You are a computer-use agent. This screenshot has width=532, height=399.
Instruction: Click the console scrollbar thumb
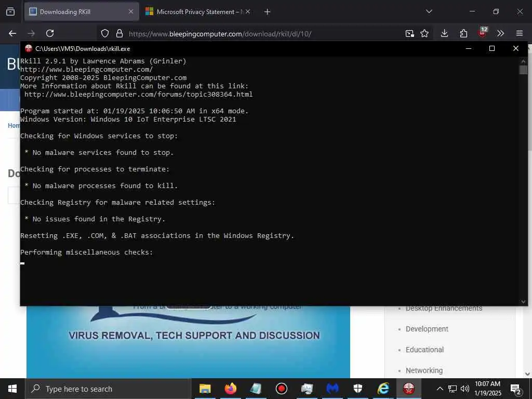click(x=523, y=70)
